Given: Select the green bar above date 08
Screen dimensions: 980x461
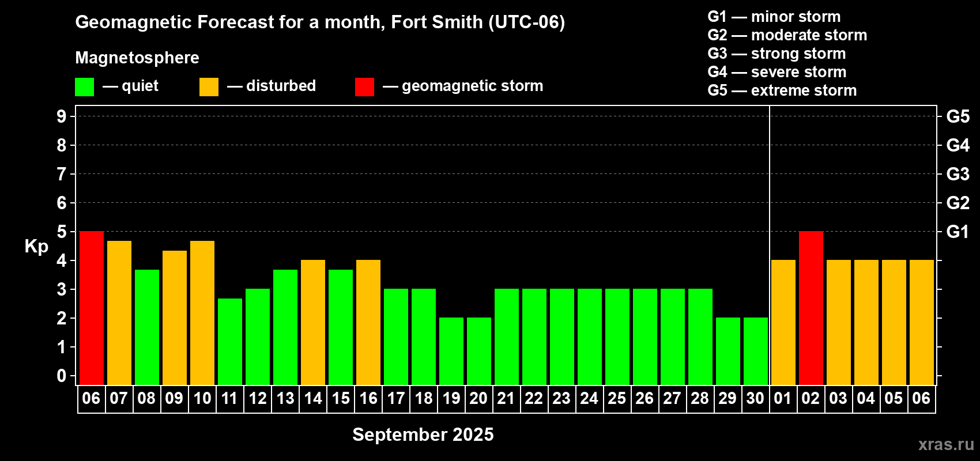Looking at the screenshot, I should (147, 327).
